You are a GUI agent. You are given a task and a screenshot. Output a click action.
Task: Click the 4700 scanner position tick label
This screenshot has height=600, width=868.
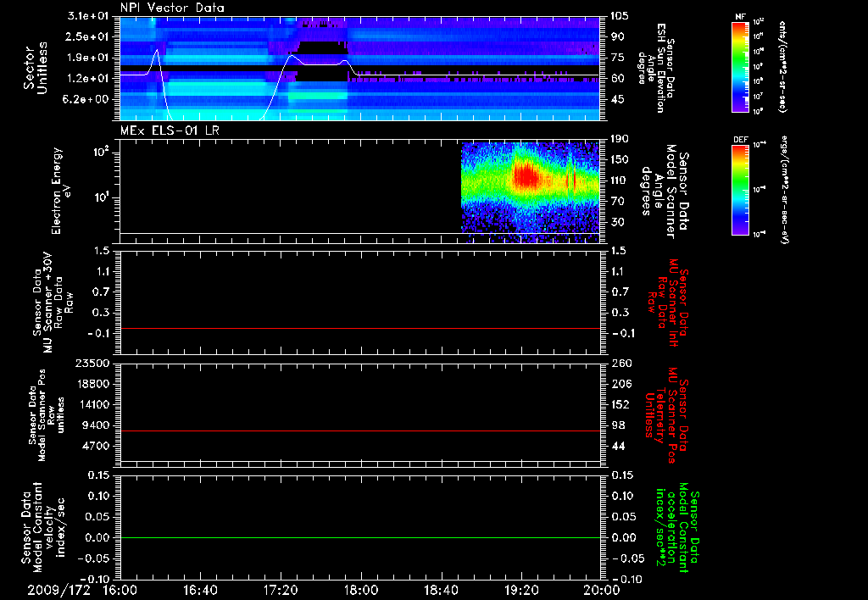coord(95,446)
